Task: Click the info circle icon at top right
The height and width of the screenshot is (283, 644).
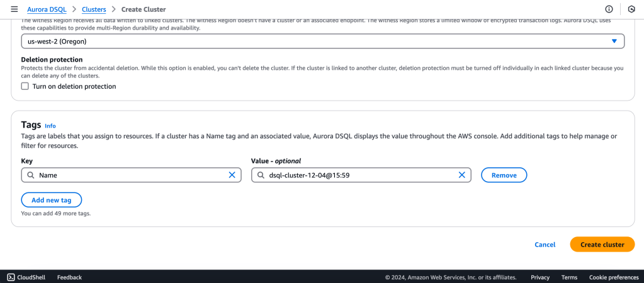Action: [x=609, y=9]
